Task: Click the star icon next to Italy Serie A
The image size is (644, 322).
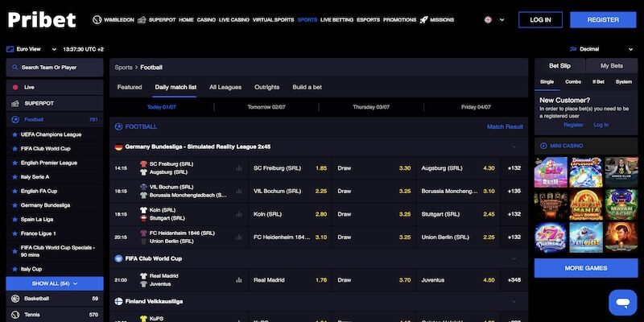Action: click(14, 177)
